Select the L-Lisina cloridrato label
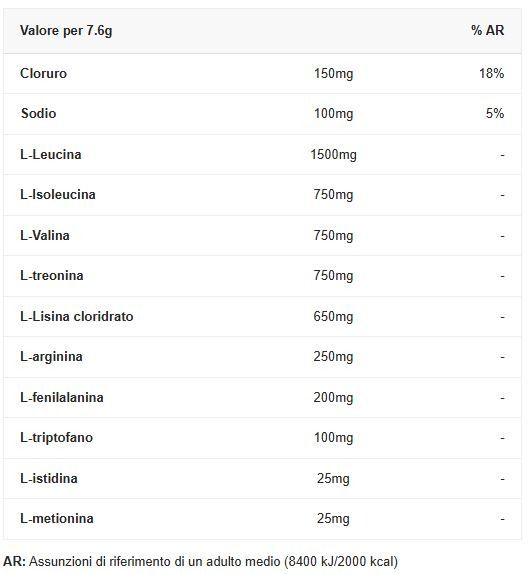 click(x=77, y=316)
